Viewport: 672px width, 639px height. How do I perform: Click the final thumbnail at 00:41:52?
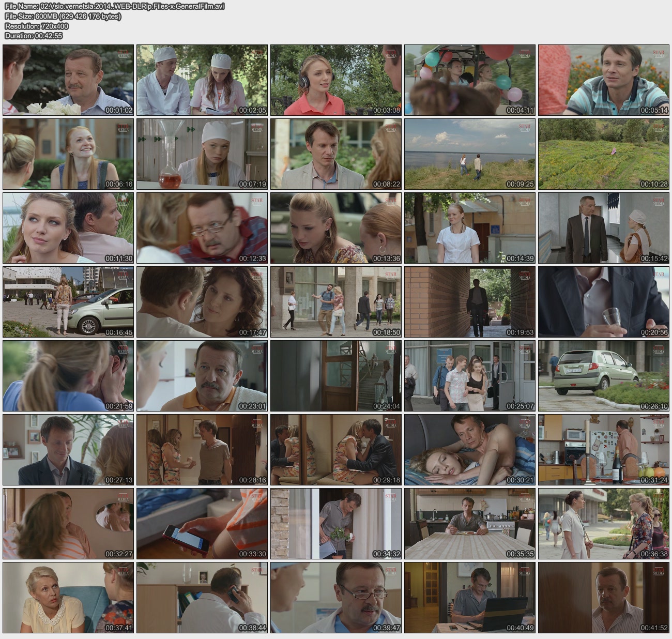click(604, 598)
